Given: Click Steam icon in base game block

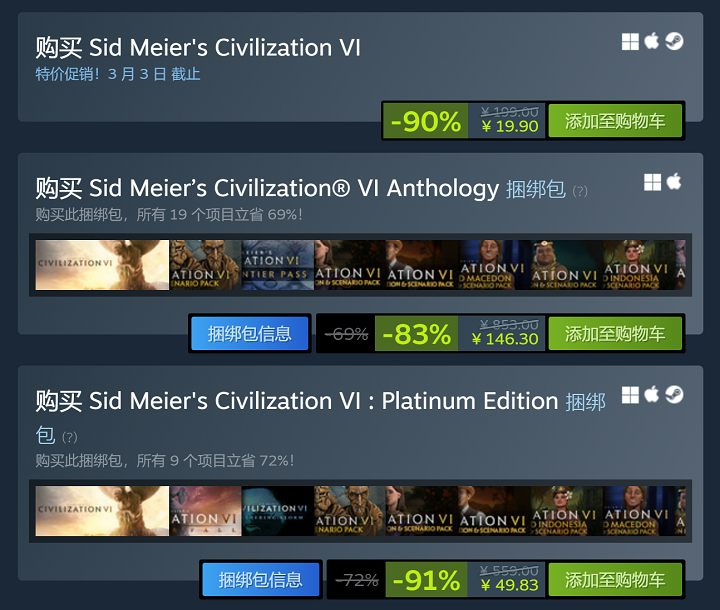Looking at the screenshot, I should tap(675, 42).
